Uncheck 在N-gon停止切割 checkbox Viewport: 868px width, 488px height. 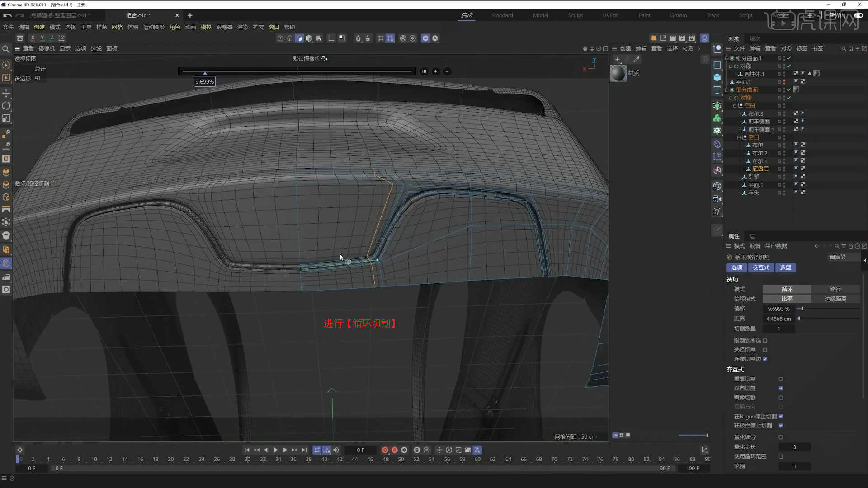point(781,417)
